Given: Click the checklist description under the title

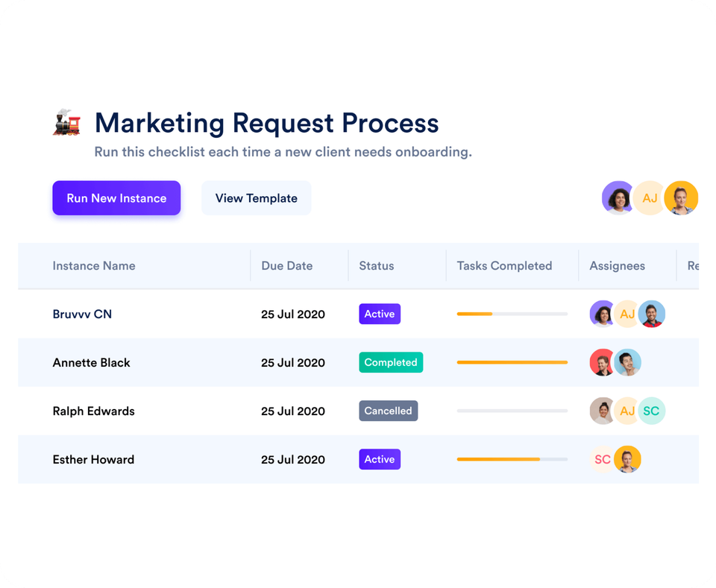Looking at the screenshot, I should coord(283,151).
